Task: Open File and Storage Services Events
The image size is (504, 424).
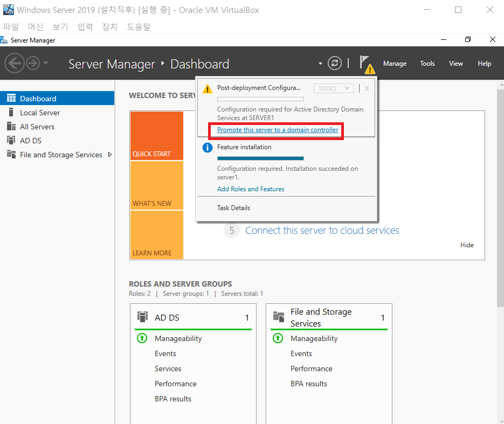Action: 301,353
